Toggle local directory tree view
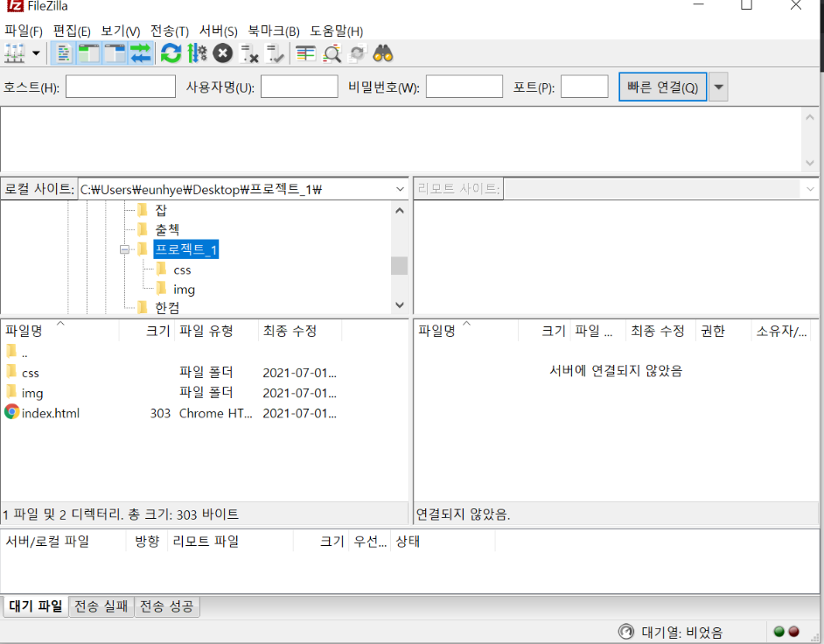 (x=89, y=53)
